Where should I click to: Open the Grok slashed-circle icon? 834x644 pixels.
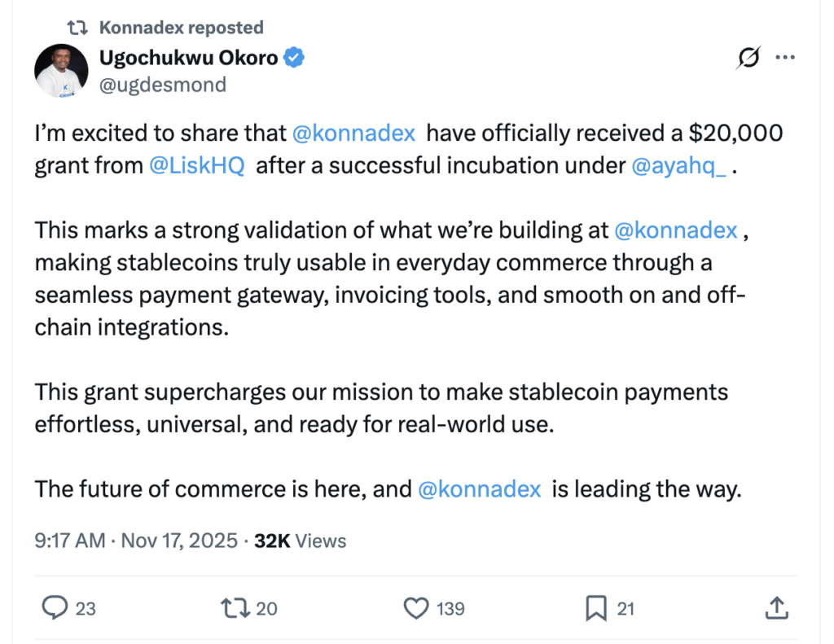pos(748,58)
